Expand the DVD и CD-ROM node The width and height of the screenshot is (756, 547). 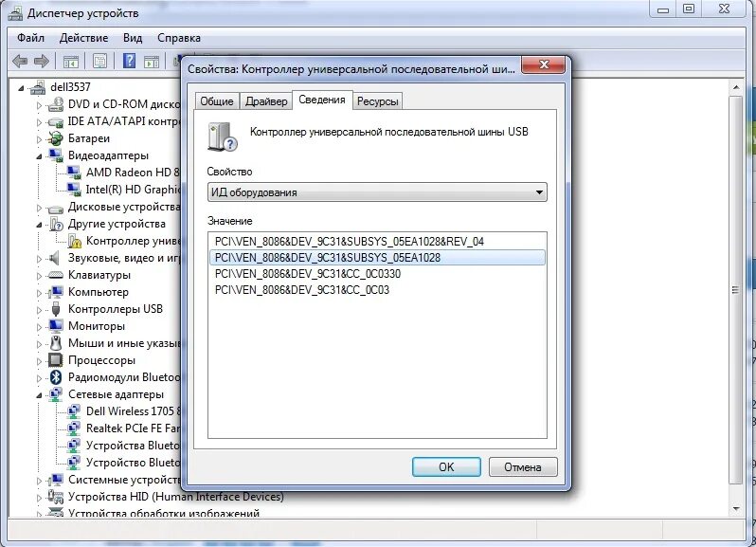(x=39, y=104)
